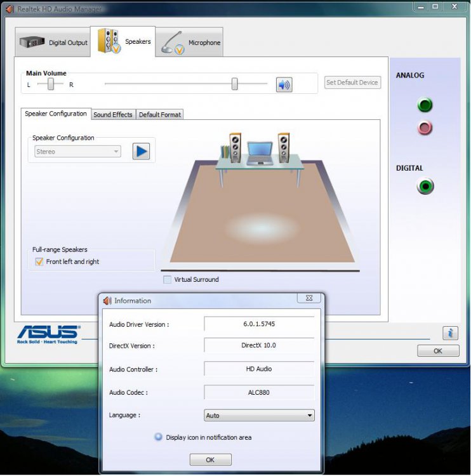Mute speakers with the volume icon
471x476 pixels.
(284, 84)
